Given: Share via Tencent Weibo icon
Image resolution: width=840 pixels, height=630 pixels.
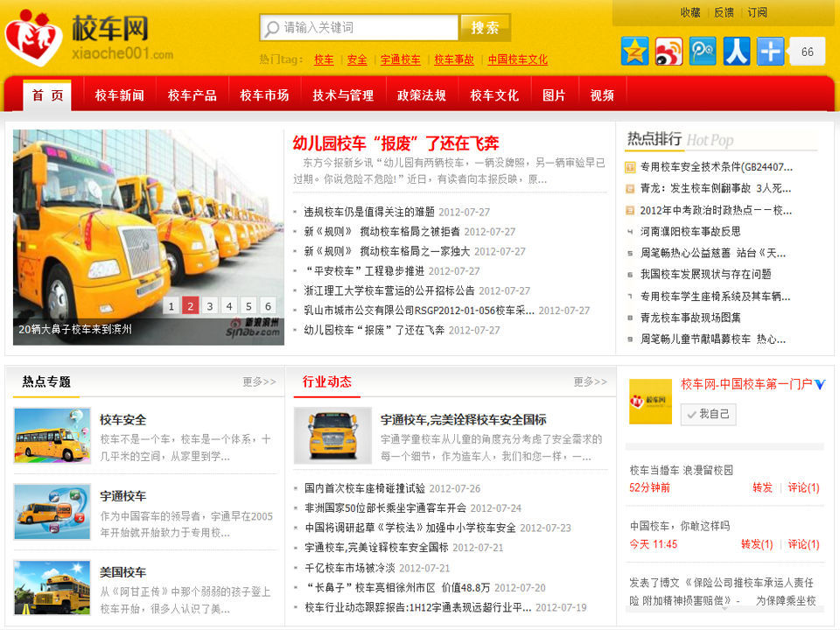Looking at the screenshot, I should [x=703, y=52].
